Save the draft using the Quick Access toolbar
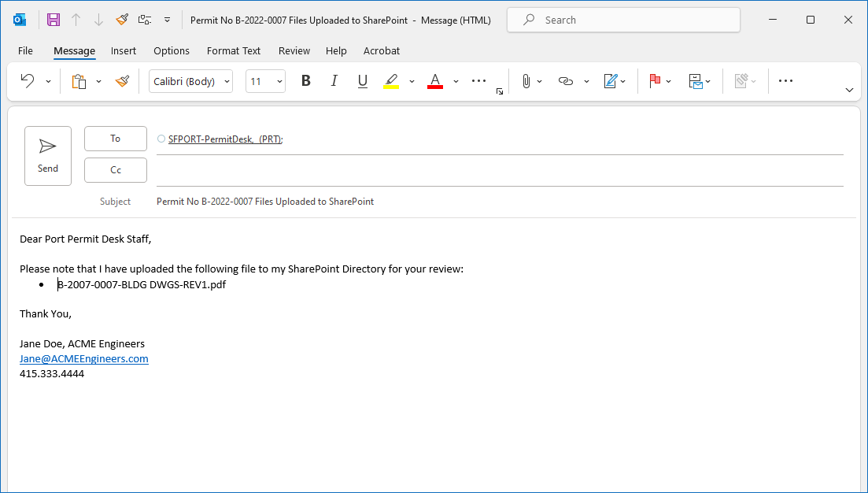Viewport: 868px width, 493px height. (53, 19)
